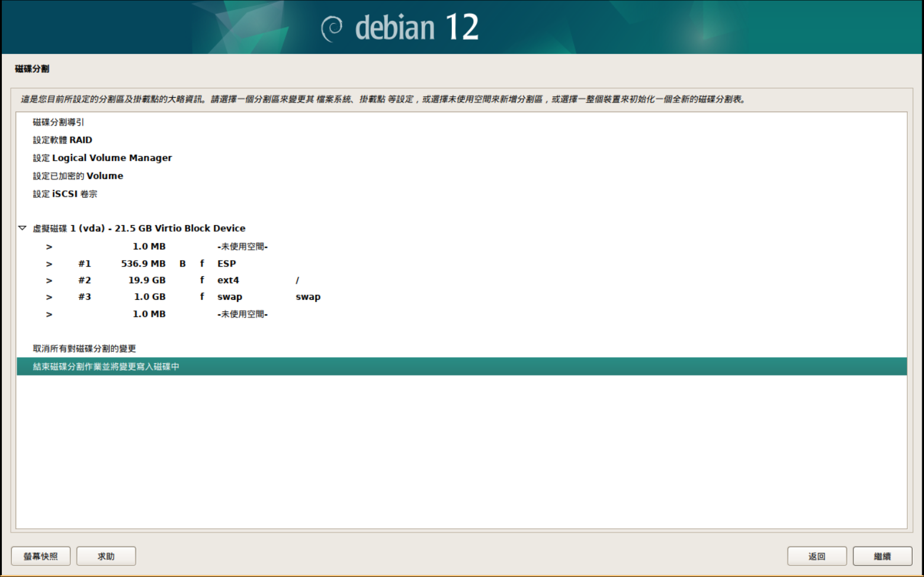This screenshot has height=577, width=924.
Task: Collapse the 虛擬磁碟 1 (vda) disk tree
Action: pos(22,228)
